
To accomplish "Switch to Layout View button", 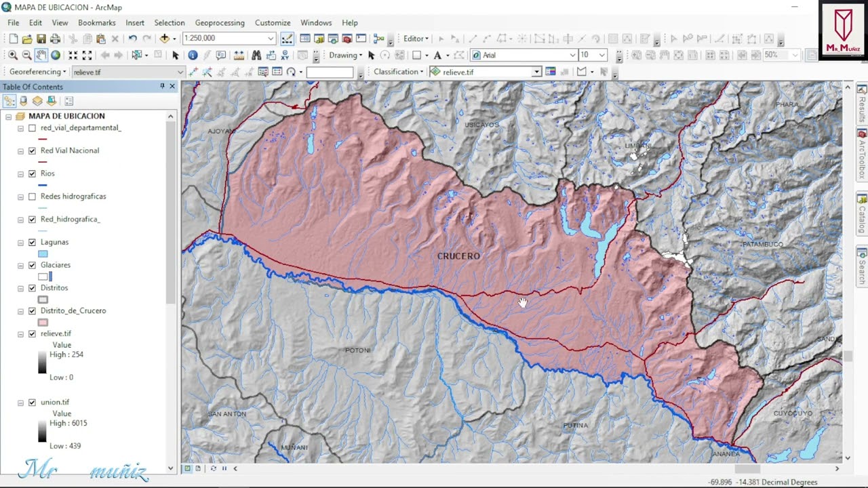I will pos(198,468).
